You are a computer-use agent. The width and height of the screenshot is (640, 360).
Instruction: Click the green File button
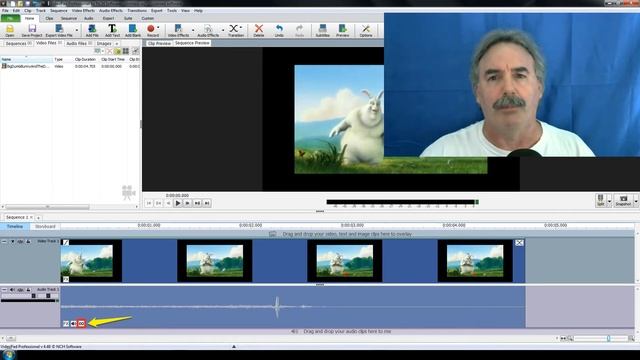(x=10, y=18)
